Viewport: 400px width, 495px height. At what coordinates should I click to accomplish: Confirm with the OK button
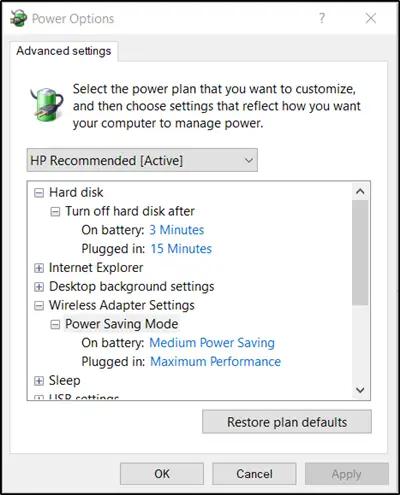click(x=162, y=474)
